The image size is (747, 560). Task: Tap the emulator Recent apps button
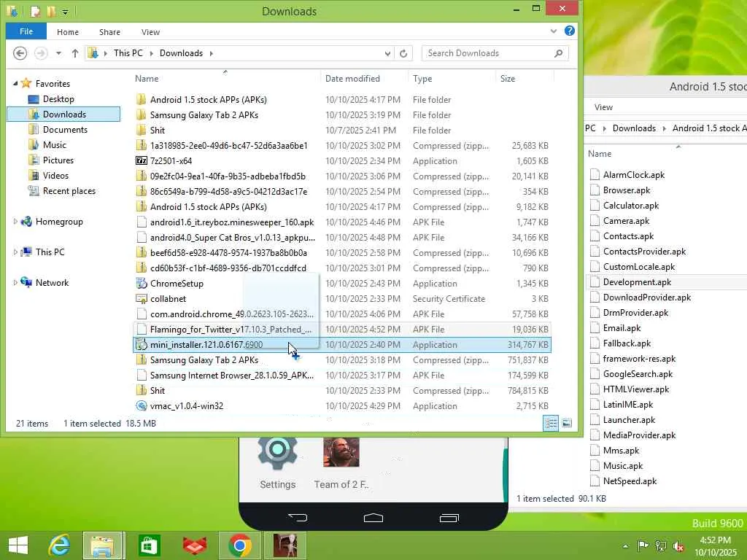pyautogui.click(x=449, y=518)
